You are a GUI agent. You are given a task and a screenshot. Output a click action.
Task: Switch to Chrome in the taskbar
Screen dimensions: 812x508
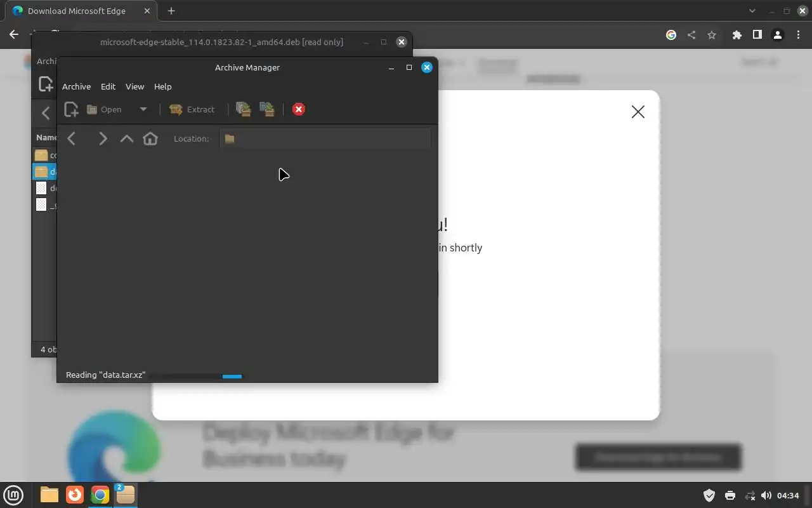coord(100,495)
